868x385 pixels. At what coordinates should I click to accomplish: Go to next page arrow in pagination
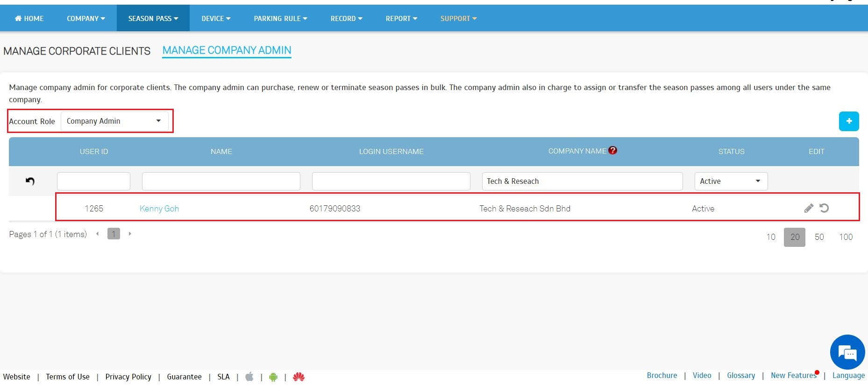(x=130, y=234)
